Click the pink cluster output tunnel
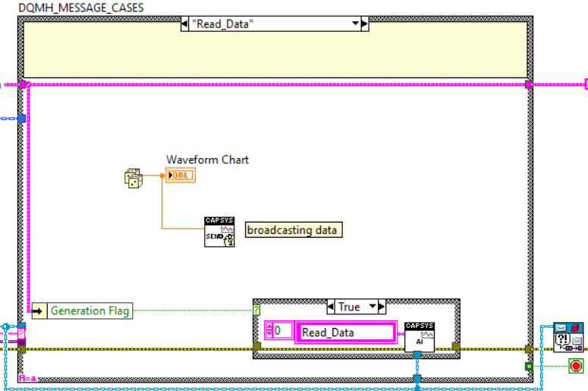 tap(529, 84)
